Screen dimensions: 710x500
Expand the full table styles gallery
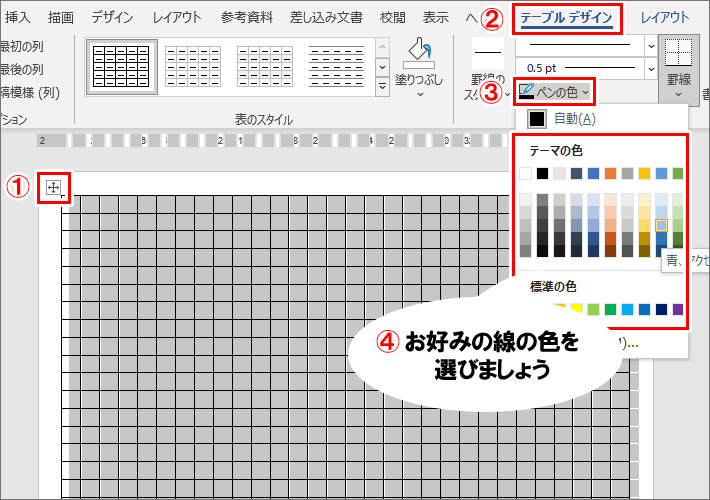(383, 85)
